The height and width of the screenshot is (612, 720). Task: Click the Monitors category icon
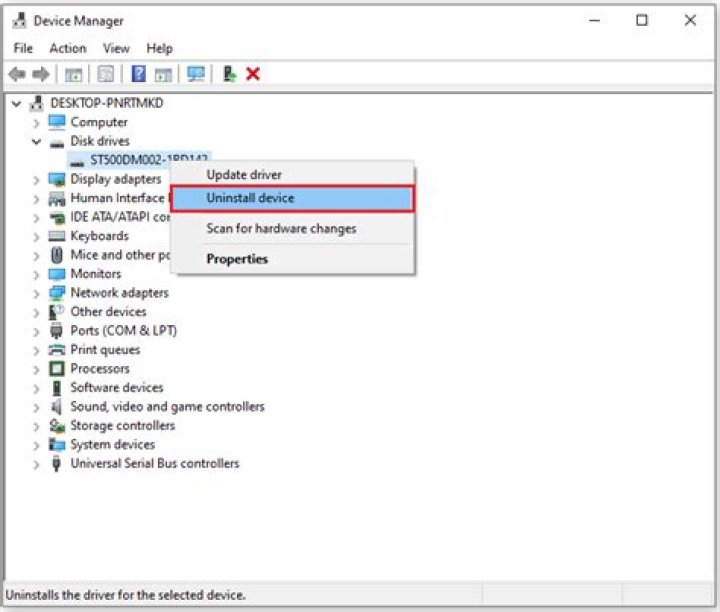point(57,274)
